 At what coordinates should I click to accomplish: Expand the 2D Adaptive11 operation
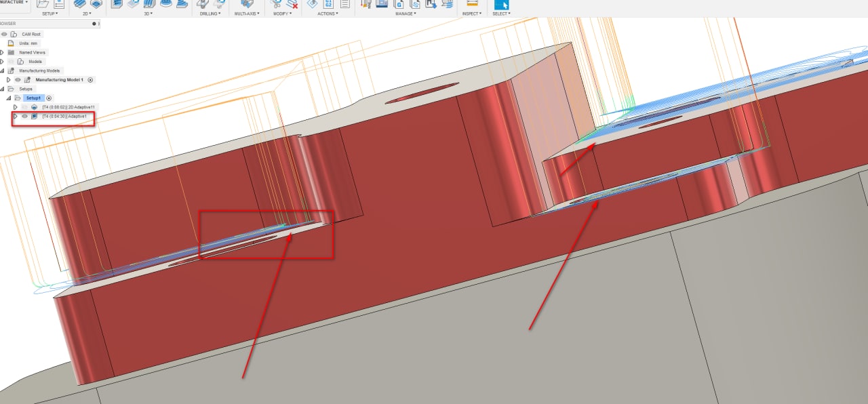[15, 107]
